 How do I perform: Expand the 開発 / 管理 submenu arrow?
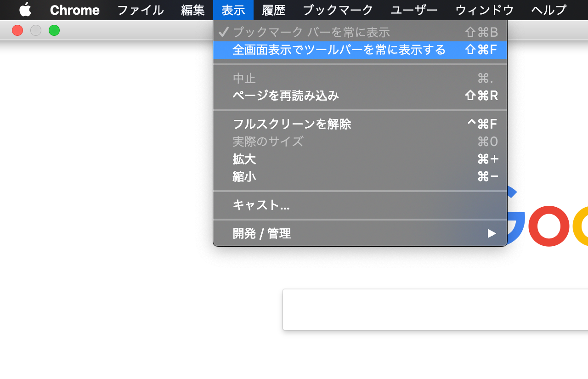tap(492, 234)
